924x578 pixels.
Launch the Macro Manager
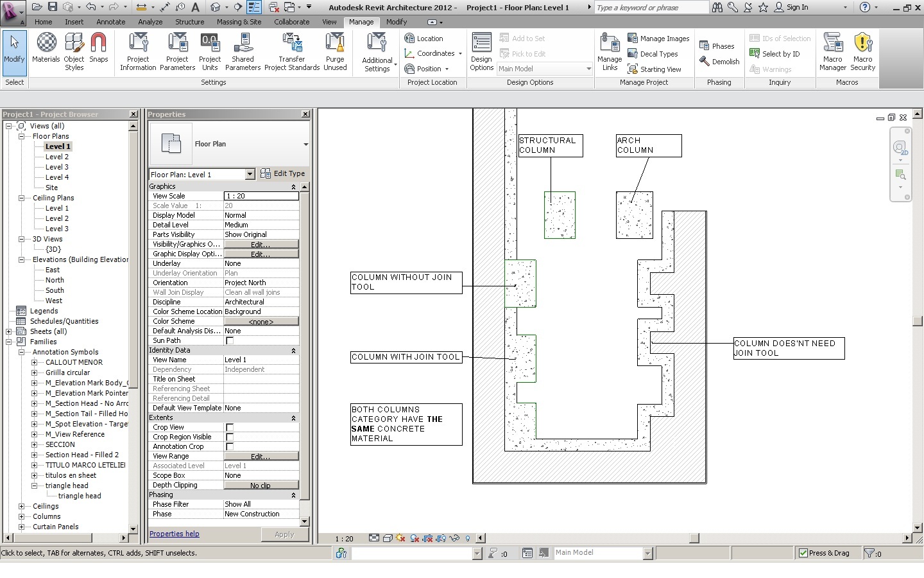pos(832,51)
